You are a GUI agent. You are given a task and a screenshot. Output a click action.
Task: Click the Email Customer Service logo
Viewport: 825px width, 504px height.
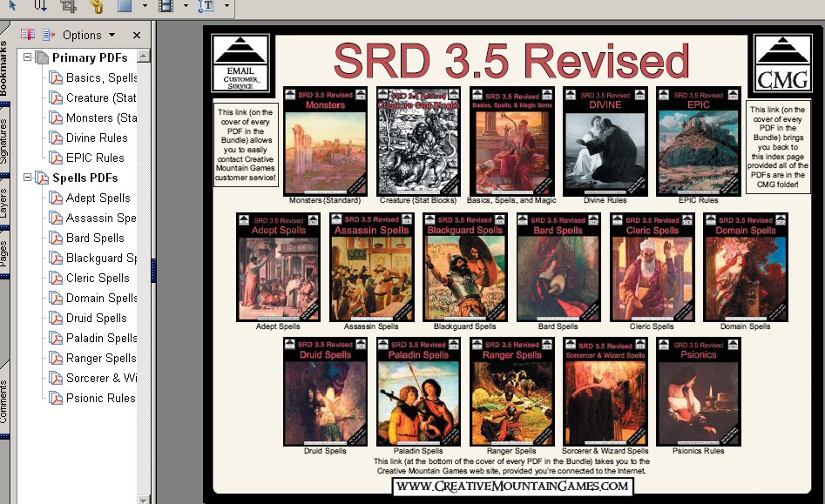click(240, 63)
